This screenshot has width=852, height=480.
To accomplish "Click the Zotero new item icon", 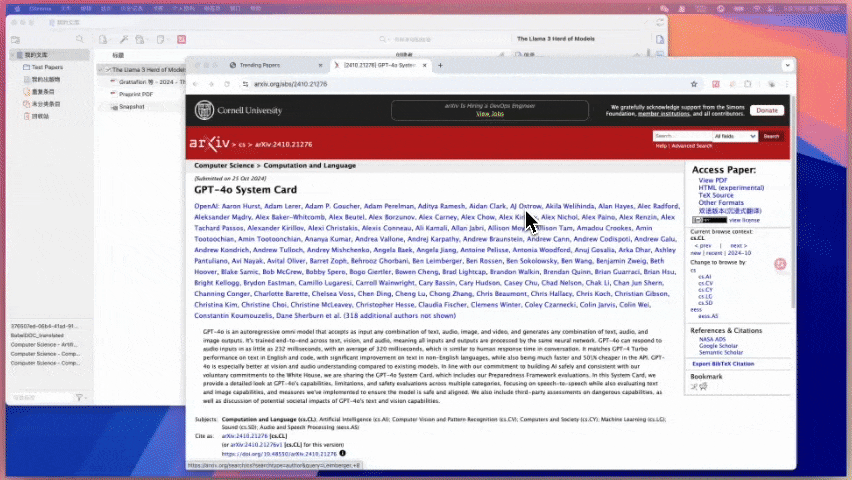I will coord(103,39).
